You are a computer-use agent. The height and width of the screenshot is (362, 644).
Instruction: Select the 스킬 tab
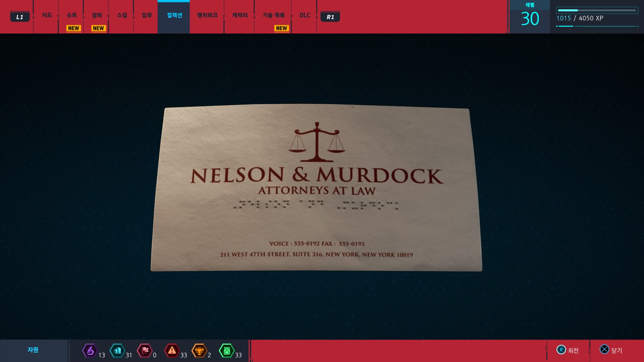122,15
